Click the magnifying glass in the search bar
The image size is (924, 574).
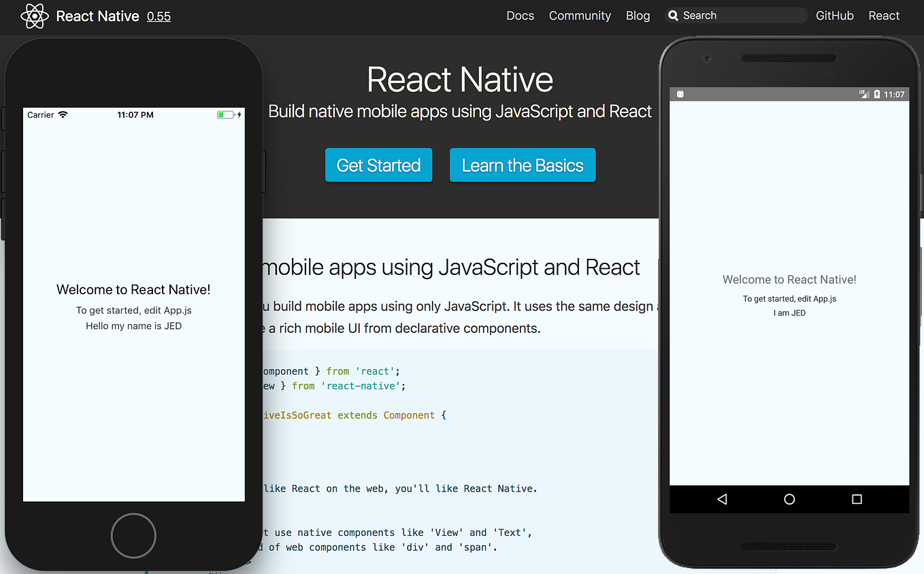pos(674,15)
